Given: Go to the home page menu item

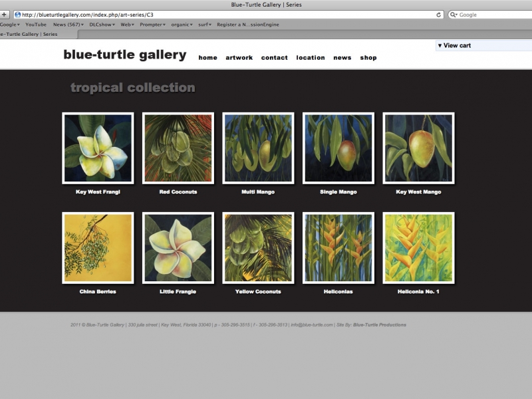Looking at the screenshot, I should click(207, 58).
